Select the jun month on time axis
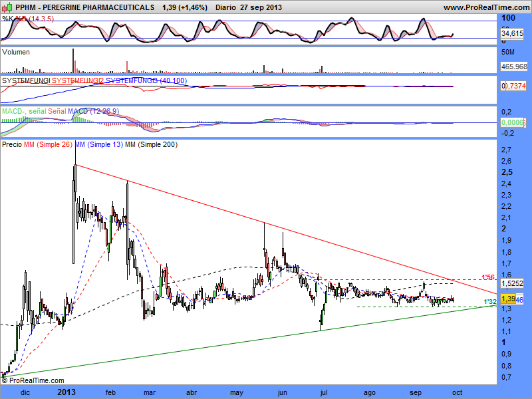 (x=282, y=392)
